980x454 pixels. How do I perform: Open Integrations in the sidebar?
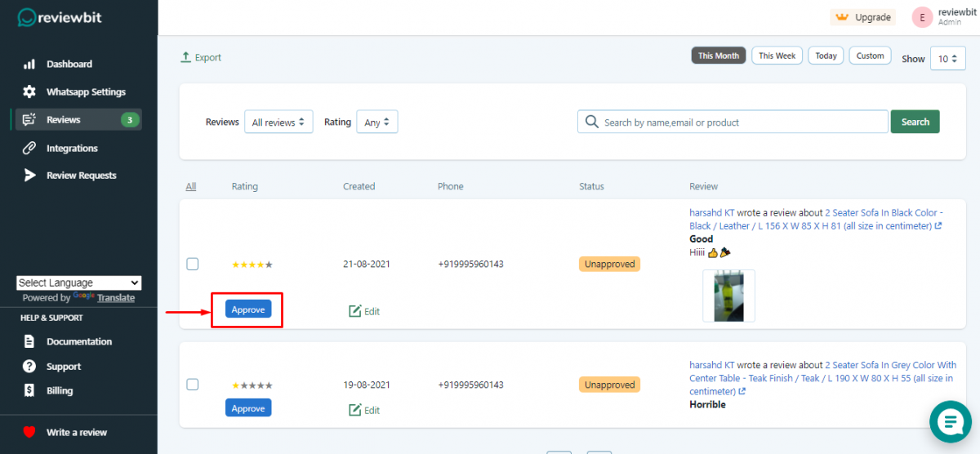(x=72, y=148)
